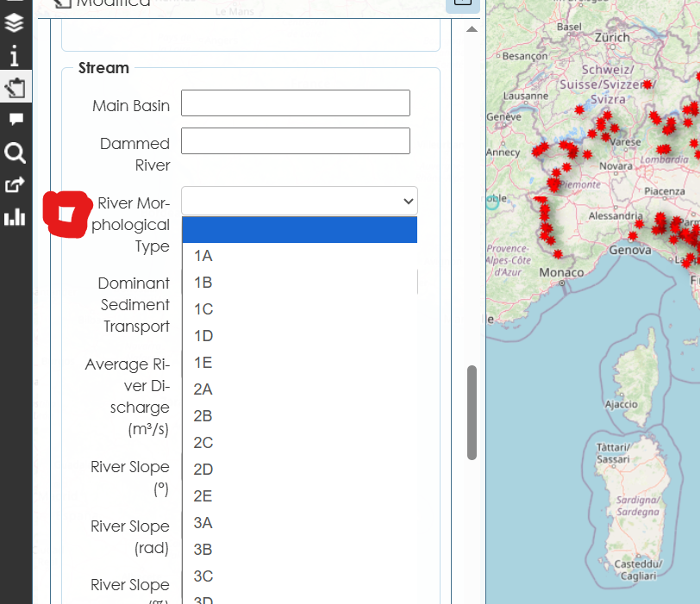700x604 pixels.
Task: Click the form scrollbar up arrow
Action: click(472, 29)
